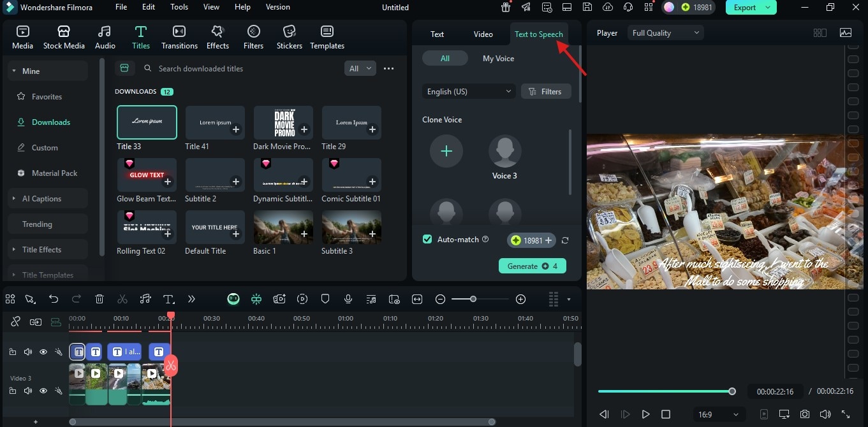
Task: Open the Audio panel
Action: [105, 38]
